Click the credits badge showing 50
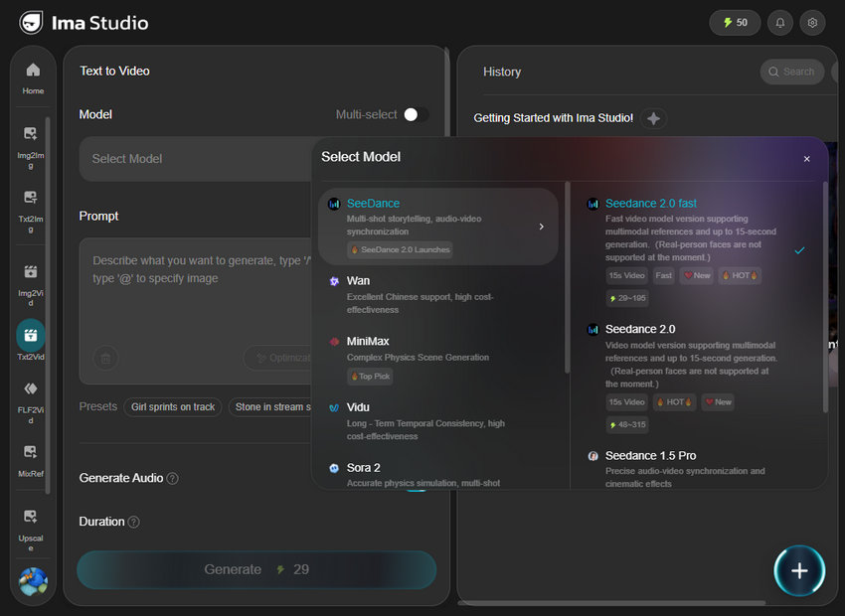Screen dimensions: 845x616 tap(734, 22)
